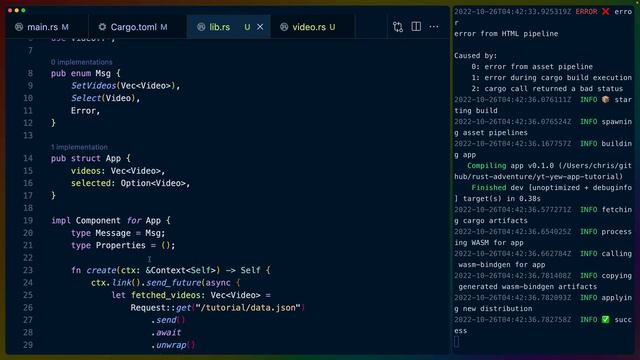Click green 'Compiling' word in terminal

[487, 166]
